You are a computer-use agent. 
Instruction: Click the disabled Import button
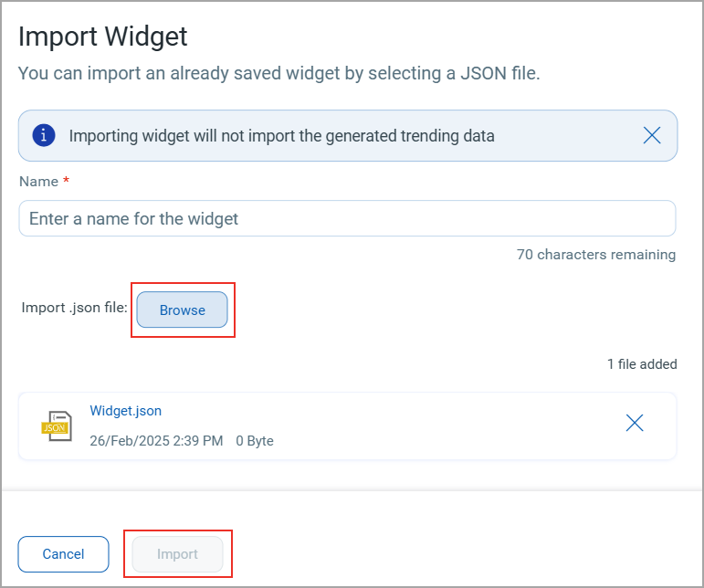[x=177, y=554]
